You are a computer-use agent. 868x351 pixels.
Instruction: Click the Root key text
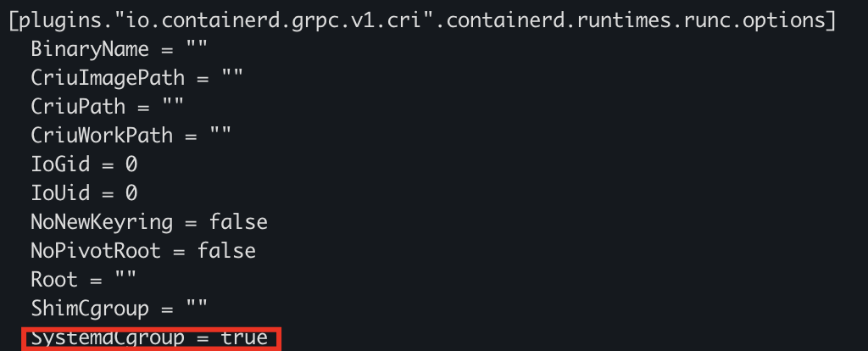(x=54, y=280)
